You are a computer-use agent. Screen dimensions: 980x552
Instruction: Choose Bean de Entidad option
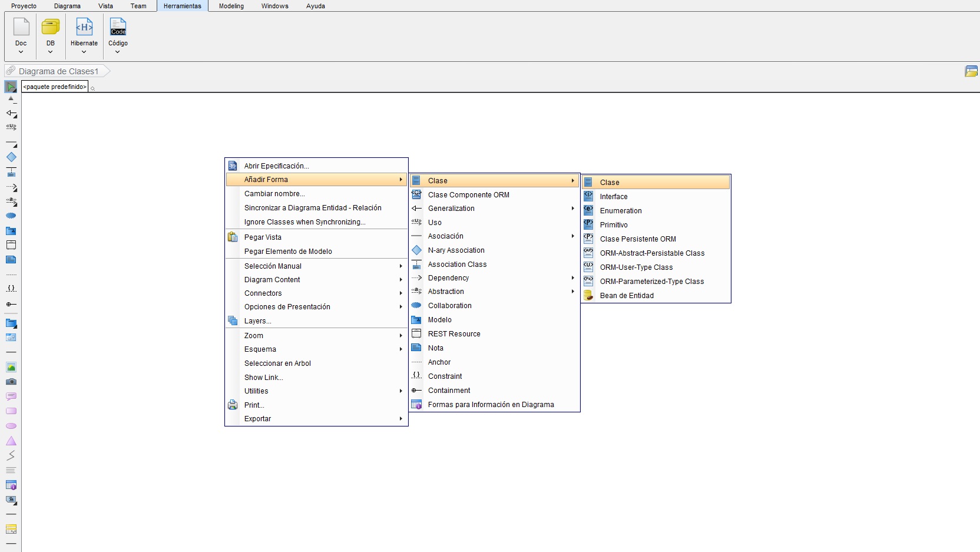627,296
